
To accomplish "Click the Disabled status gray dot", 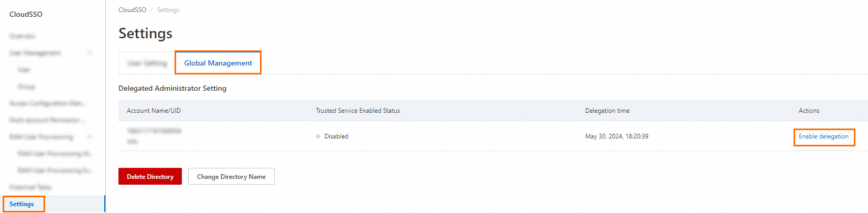I will pos(318,136).
